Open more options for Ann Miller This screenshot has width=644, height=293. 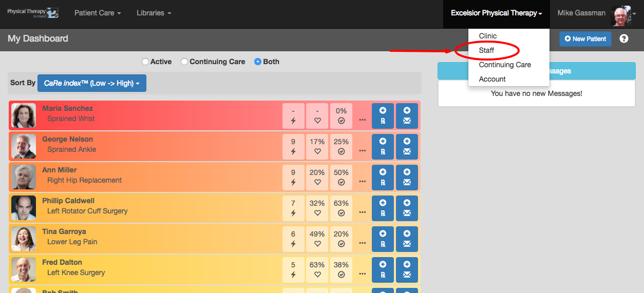[x=363, y=181]
